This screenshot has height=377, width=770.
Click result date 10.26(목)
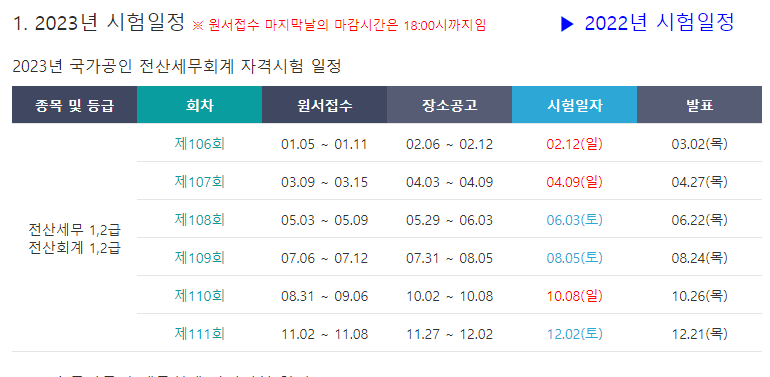click(699, 296)
